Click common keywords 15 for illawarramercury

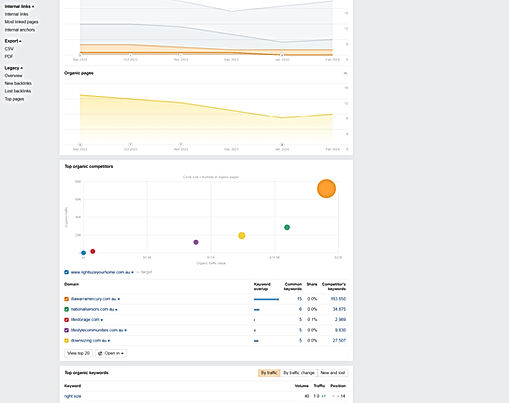click(x=299, y=299)
